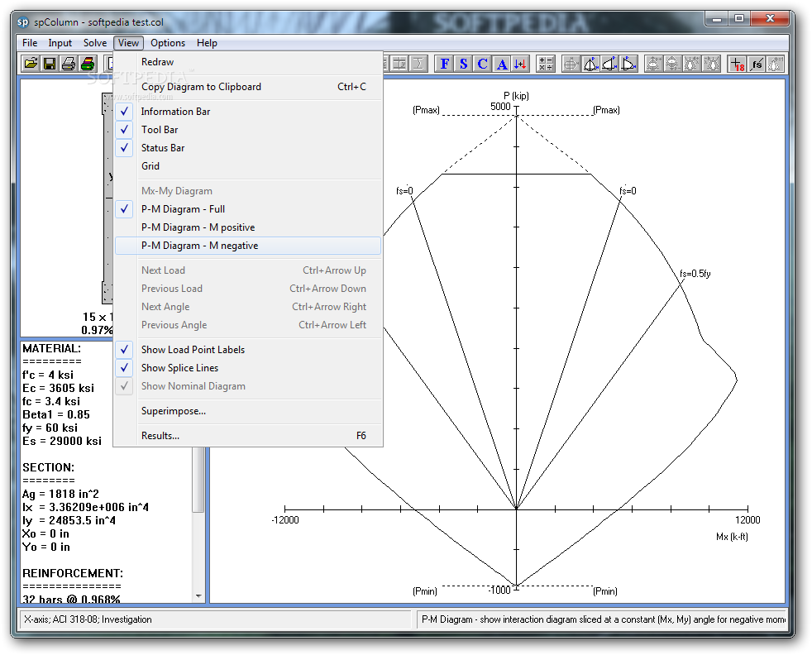Close the open View menu
812x655 pixels.
tap(128, 43)
